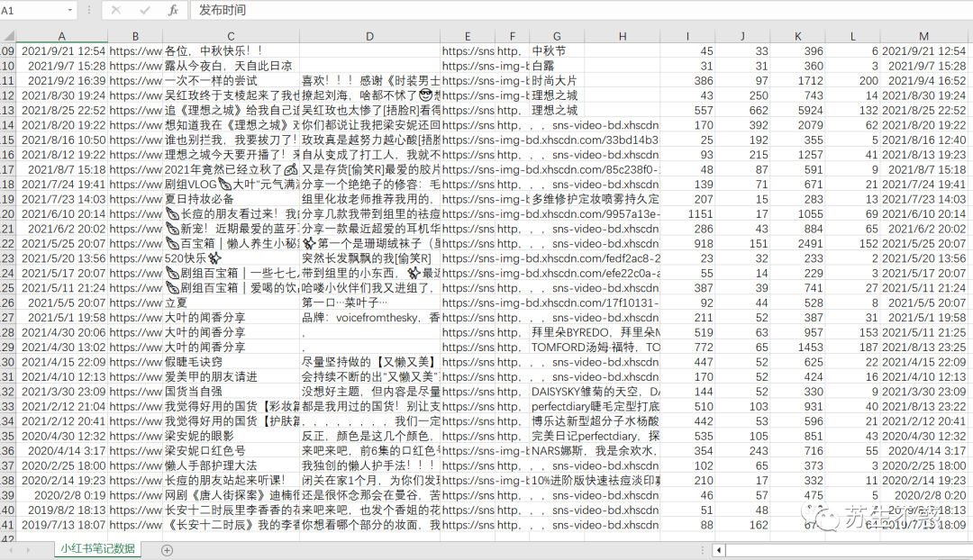
Task: Click the formula bar cancel X icon
Action: 116,10
